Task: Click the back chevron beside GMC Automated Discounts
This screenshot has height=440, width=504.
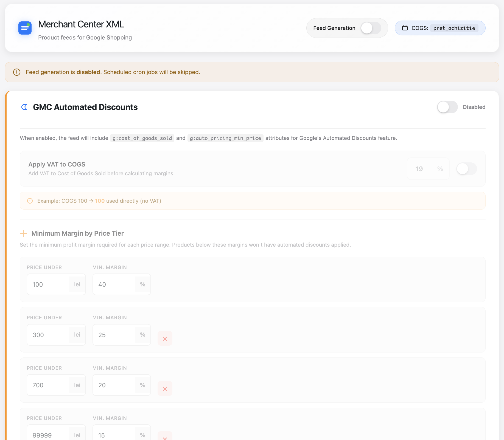Action: pos(24,107)
